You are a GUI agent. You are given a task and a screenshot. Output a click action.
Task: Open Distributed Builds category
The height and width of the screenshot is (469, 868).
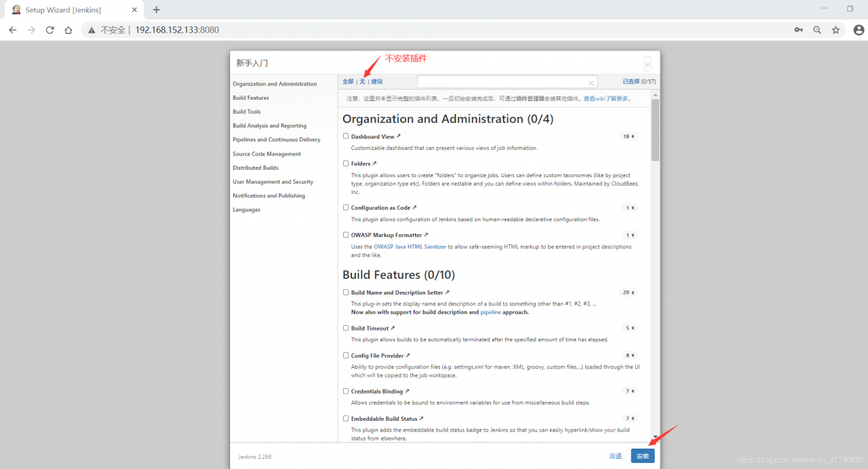(256, 168)
